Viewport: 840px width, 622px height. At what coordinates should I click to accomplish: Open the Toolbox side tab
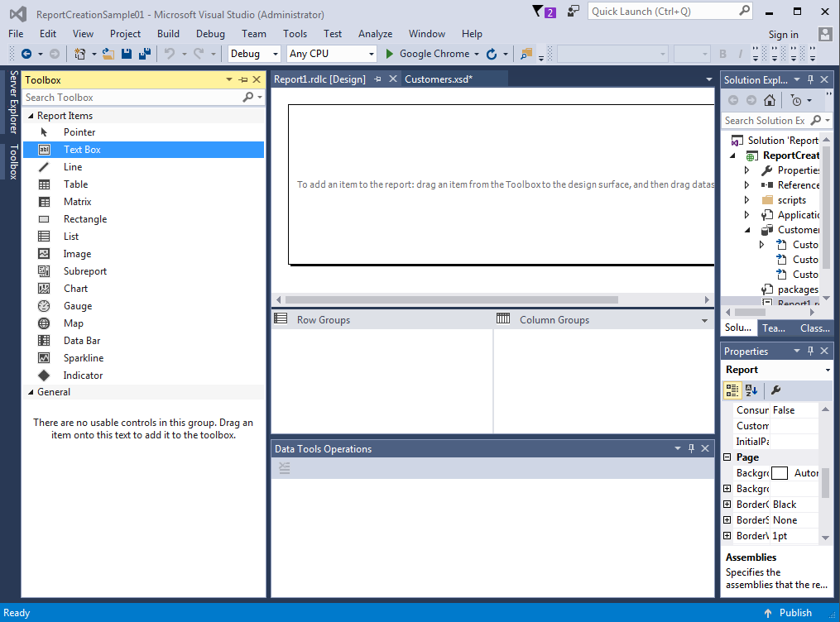point(14,161)
